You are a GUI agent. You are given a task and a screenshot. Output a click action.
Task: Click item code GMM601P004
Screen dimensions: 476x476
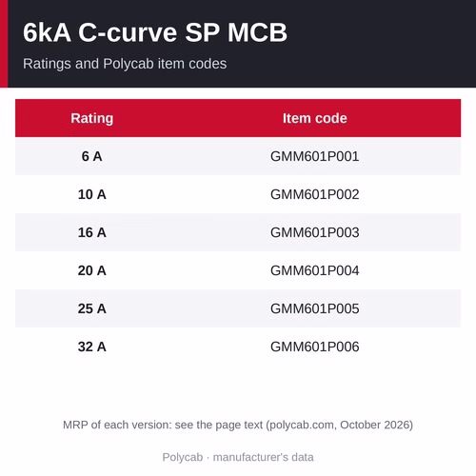[x=315, y=270]
